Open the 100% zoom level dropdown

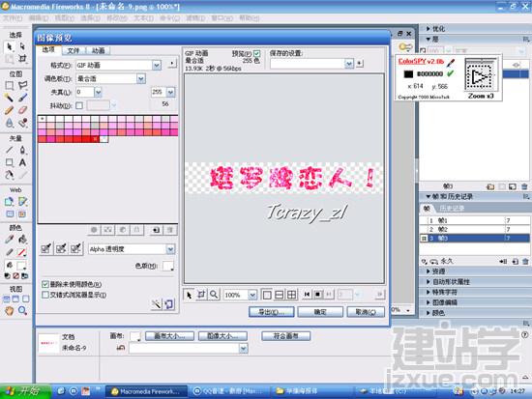pos(252,295)
